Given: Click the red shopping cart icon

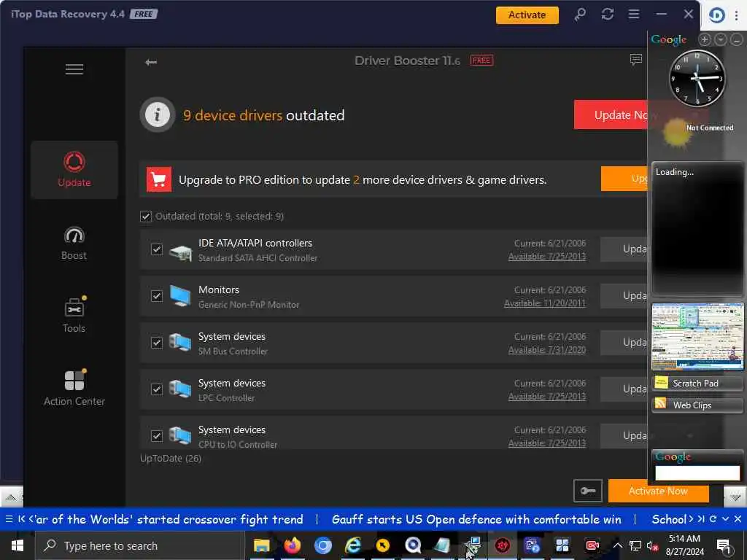Looking at the screenshot, I should [x=158, y=179].
